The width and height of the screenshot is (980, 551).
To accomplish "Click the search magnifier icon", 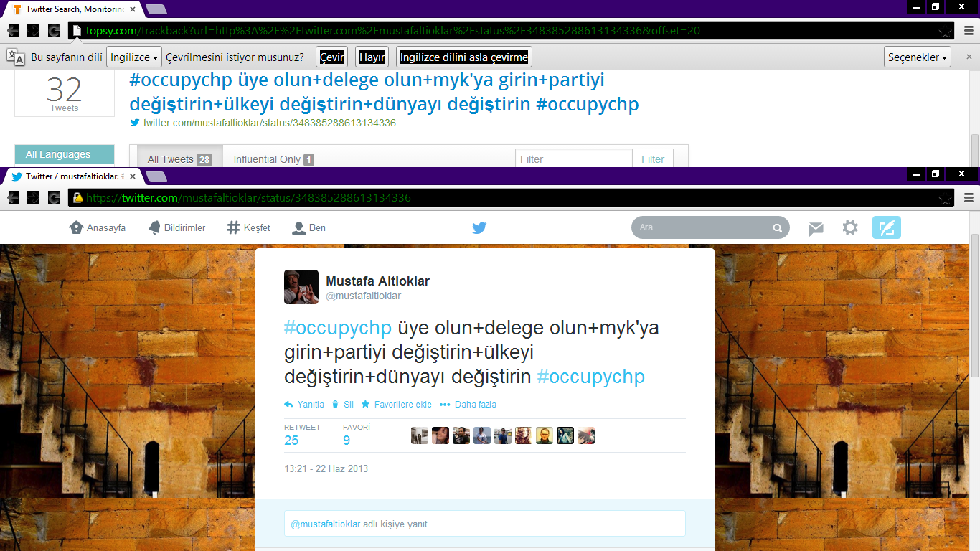I will [x=778, y=228].
